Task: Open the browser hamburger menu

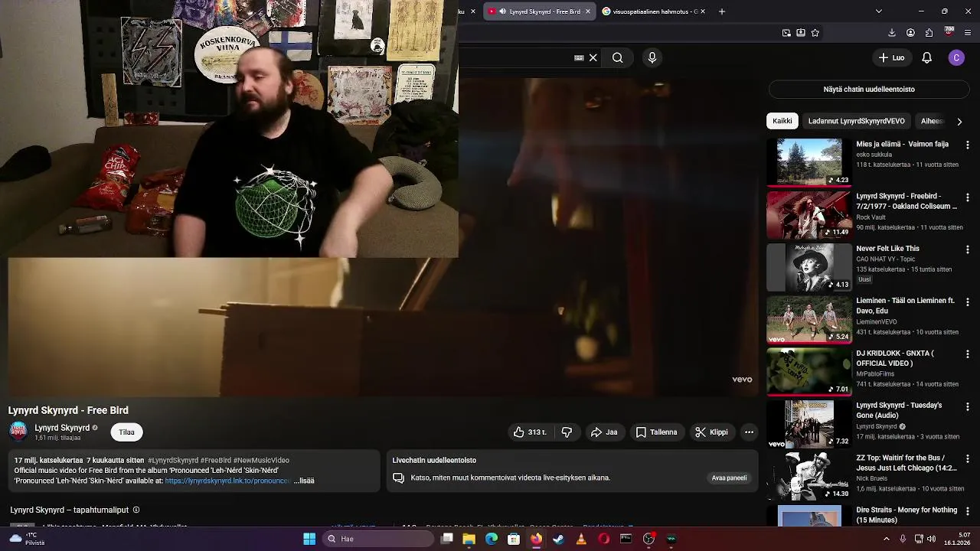Action: coord(968,33)
